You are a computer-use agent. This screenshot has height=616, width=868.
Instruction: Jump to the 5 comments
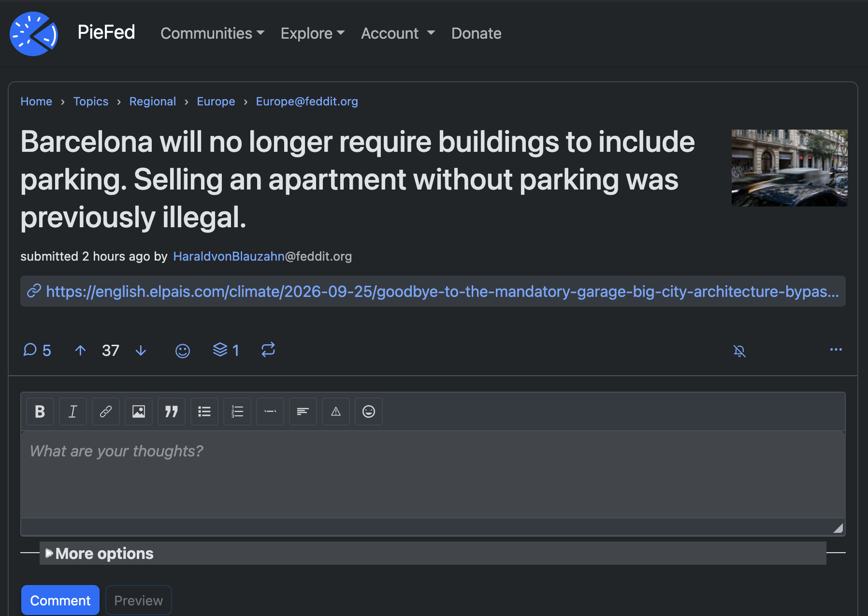coord(37,350)
